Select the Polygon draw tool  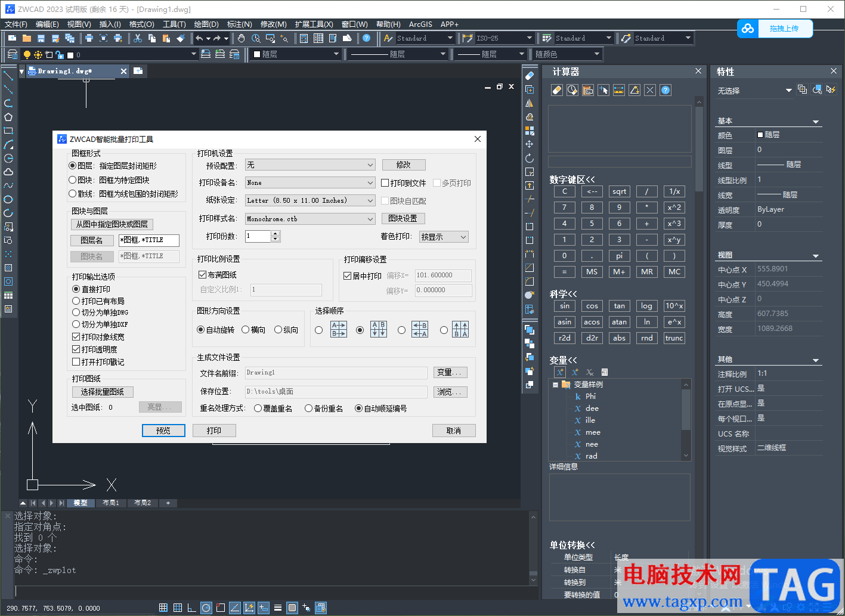(8, 117)
